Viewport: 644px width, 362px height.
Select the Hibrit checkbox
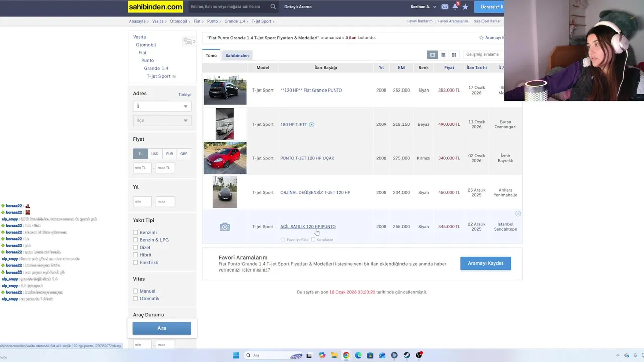tap(135, 255)
